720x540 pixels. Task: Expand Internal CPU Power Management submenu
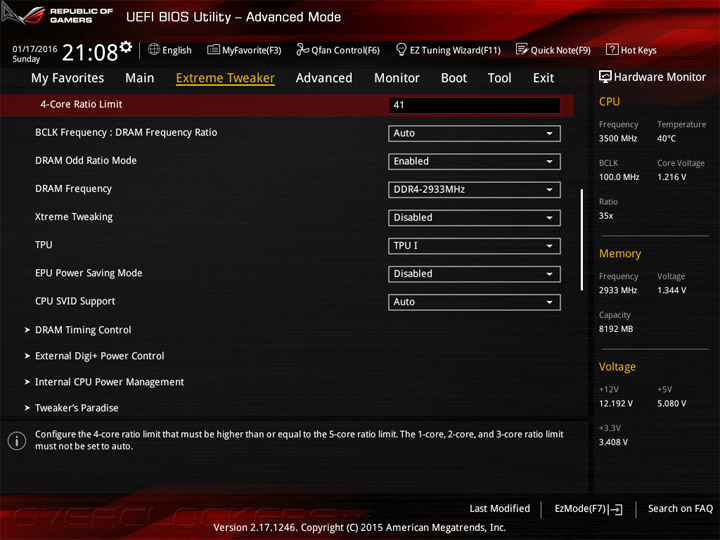coord(109,382)
